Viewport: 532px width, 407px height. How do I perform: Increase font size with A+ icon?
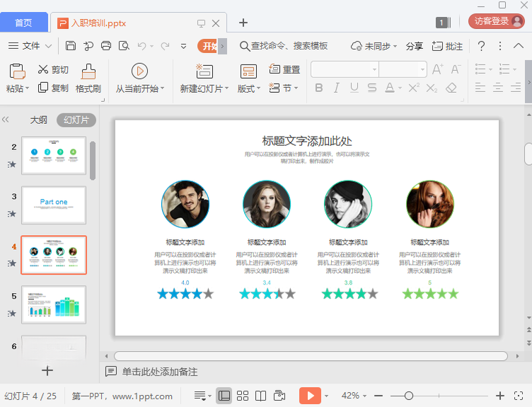(438, 69)
